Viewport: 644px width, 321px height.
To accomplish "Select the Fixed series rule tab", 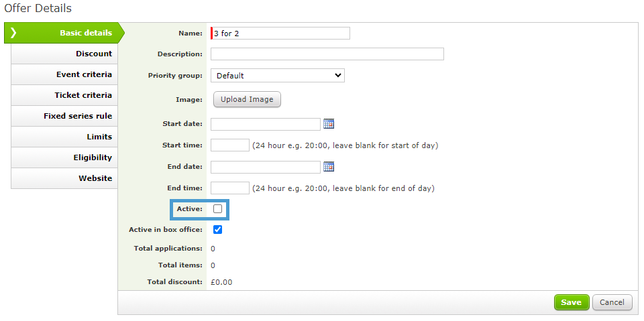I will [x=64, y=116].
